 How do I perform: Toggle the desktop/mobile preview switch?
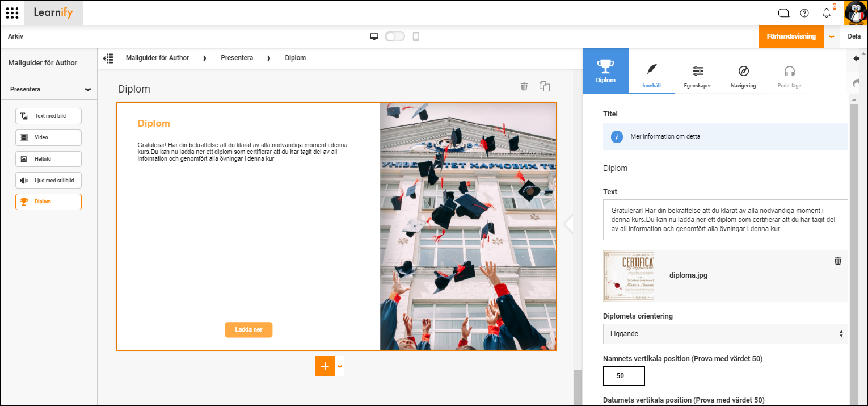pos(395,36)
